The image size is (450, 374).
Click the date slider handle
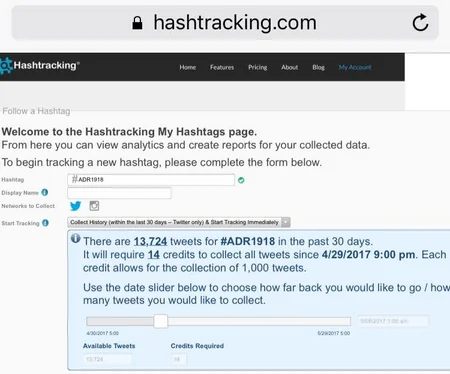click(x=161, y=321)
